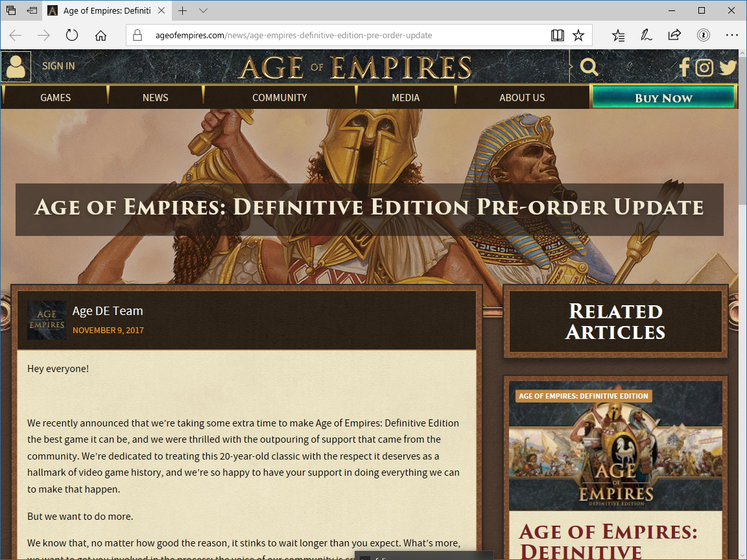The image size is (747, 560).
Task: Open the Favorites hub icon
Action: click(x=618, y=35)
